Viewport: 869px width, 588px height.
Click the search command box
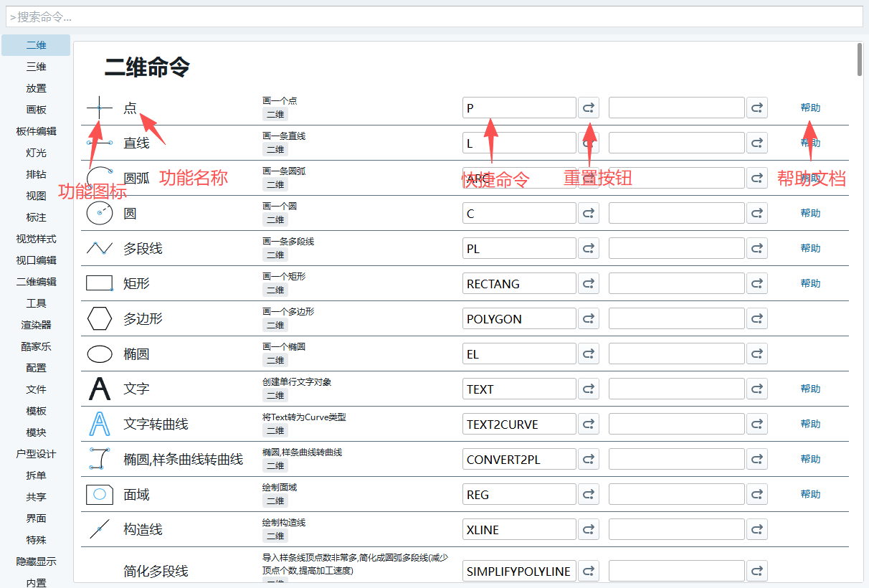click(x=434, y=16)
